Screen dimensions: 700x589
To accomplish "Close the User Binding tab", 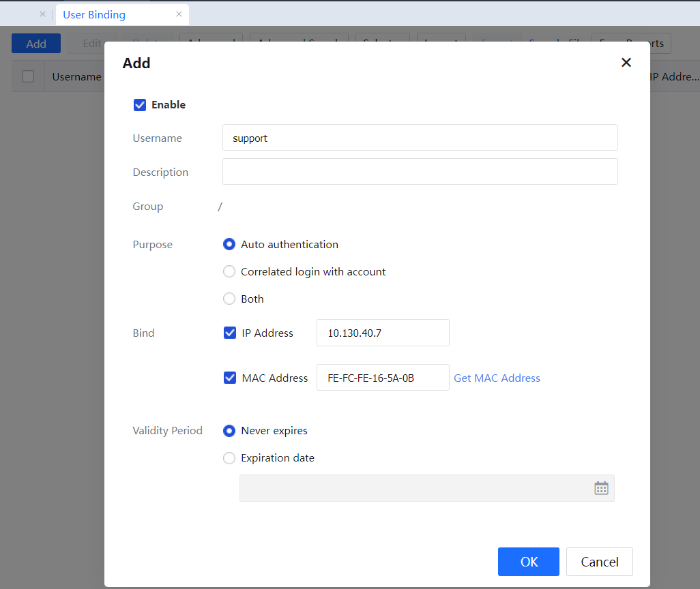I will click(179, 14).
